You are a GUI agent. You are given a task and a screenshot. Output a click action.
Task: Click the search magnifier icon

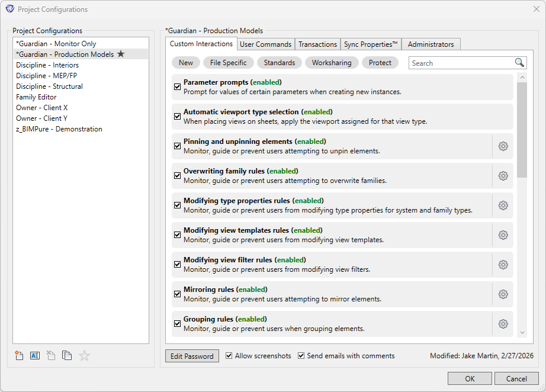(x=519, y=62)
